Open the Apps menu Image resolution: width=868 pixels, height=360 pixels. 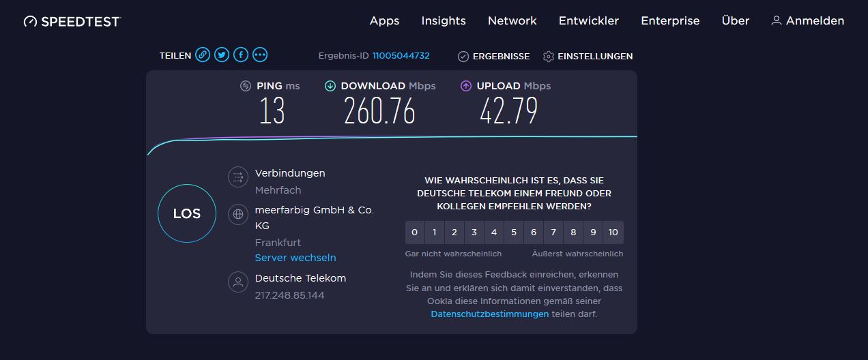pyautogui.click(x=384, y=20)
